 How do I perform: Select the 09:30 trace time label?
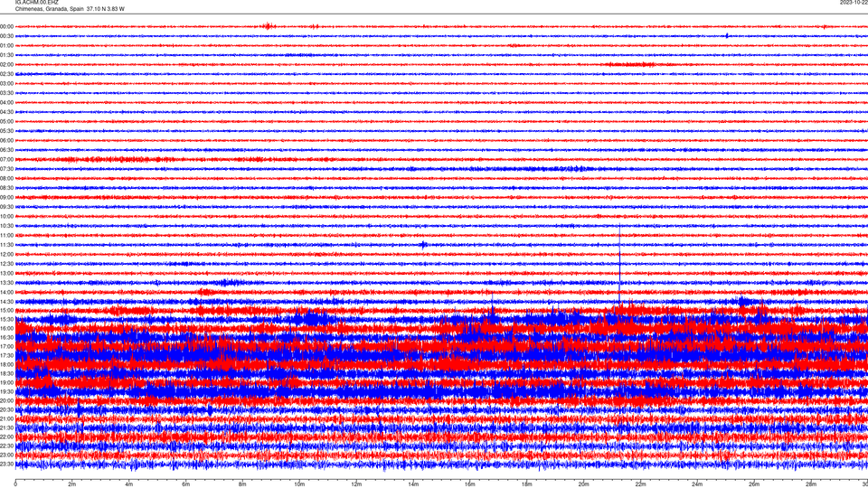tap(6, 207)
